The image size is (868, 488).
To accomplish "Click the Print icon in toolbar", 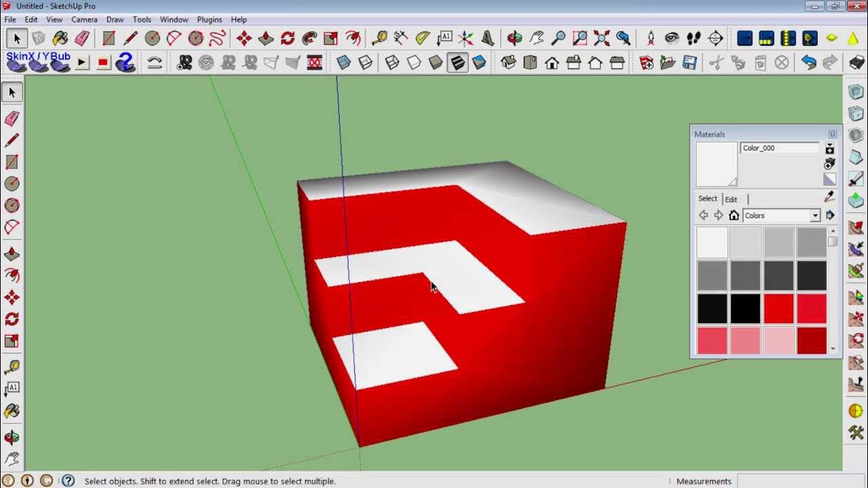I will [856, 63].
